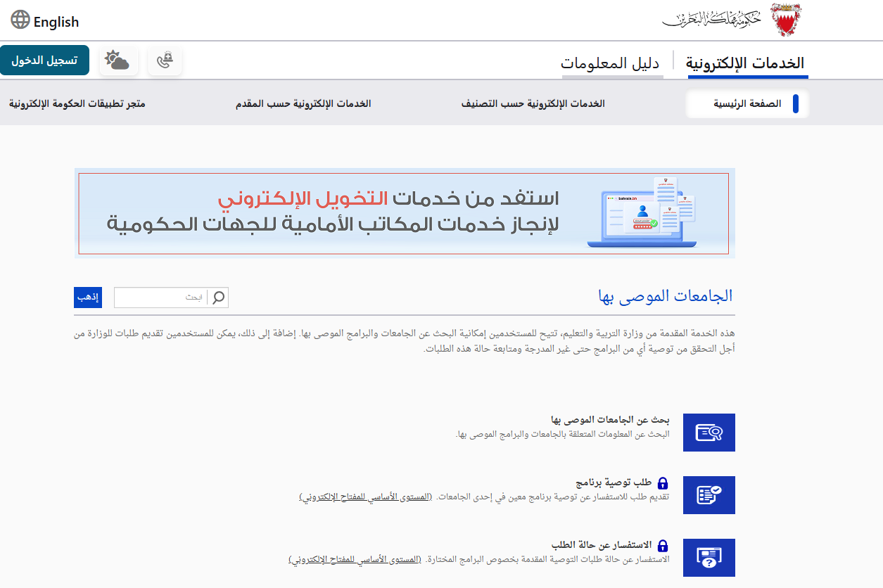Click the بحث عن الجامعات الموصى بها title
883x588 pixels.
coord(610,420)
